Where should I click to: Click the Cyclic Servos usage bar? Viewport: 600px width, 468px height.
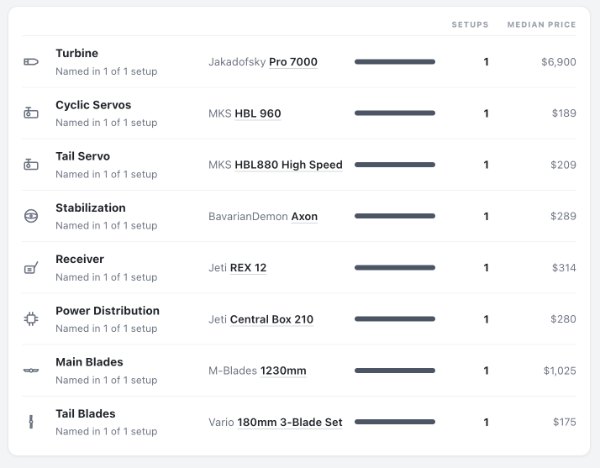395,113
